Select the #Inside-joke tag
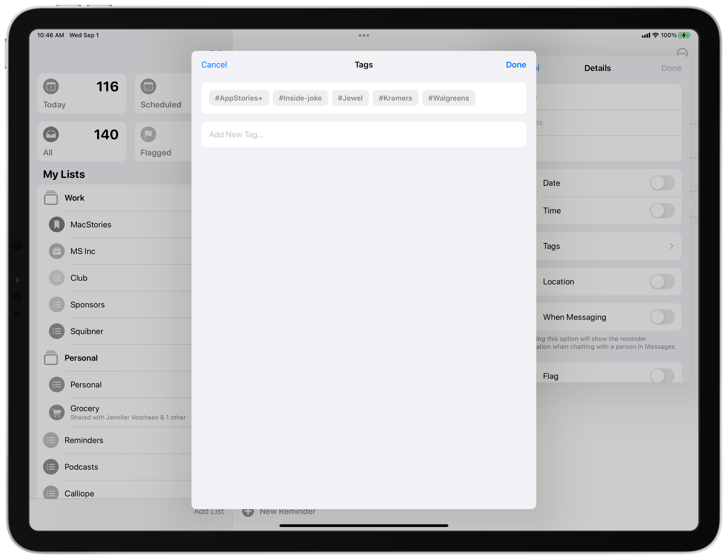728x560 pixels. click(x=300, y=98)
